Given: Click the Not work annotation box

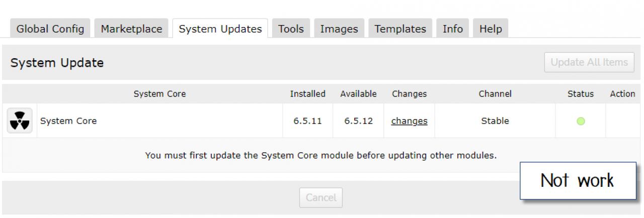Looking at the screenshot, I should tap(578, 181).
